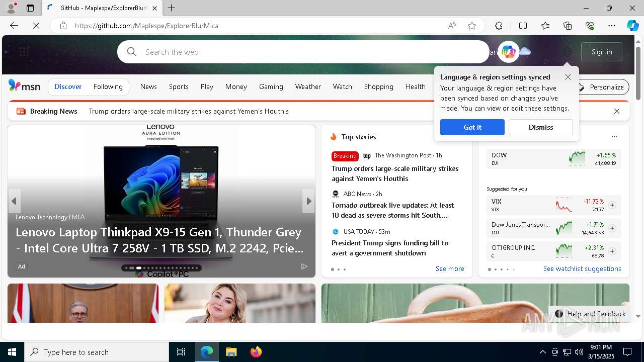View site information lock icon
The width and height of the screenshot is (644, 362).
click(x=63, y=26)
